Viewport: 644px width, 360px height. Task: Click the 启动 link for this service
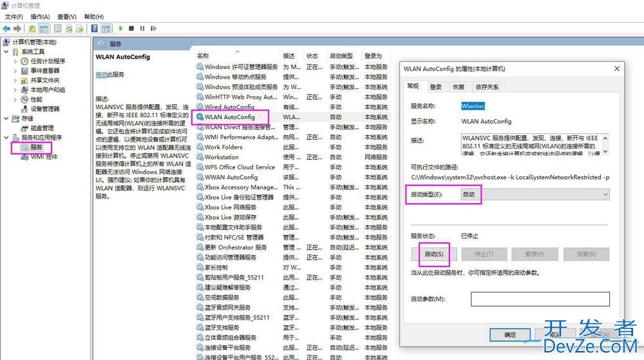pyautogui.click(x=101, y=75)
